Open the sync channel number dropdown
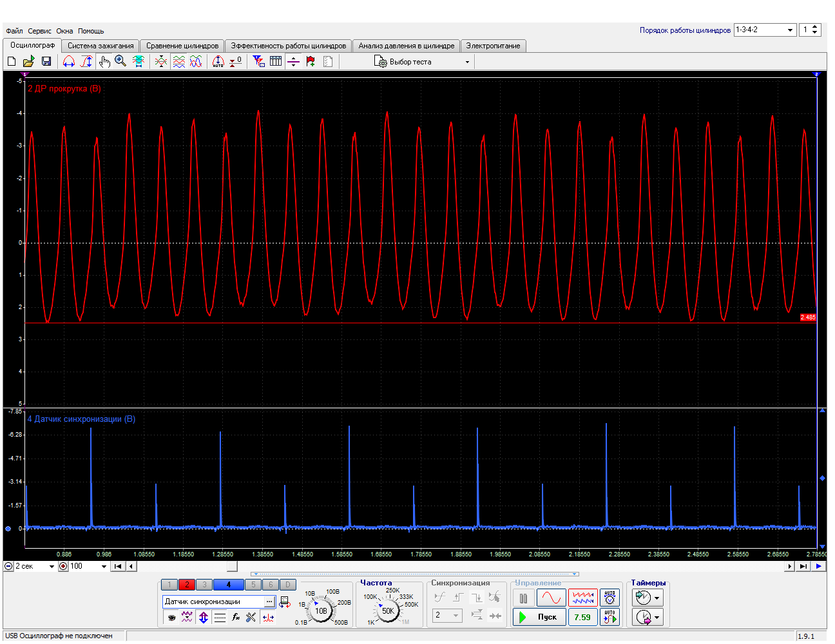This screenshot has height=644, width=835. pos(456,616)
